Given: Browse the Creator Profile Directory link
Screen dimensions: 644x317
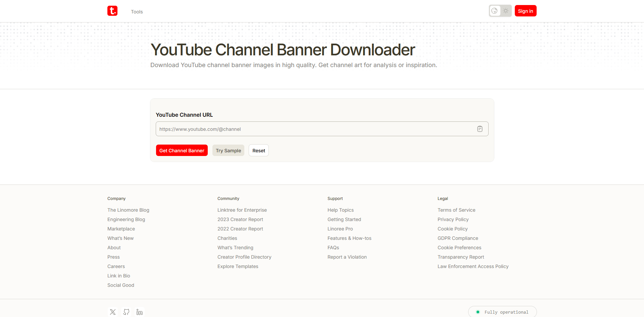Looking at the screenshot, I should (244, 257).
